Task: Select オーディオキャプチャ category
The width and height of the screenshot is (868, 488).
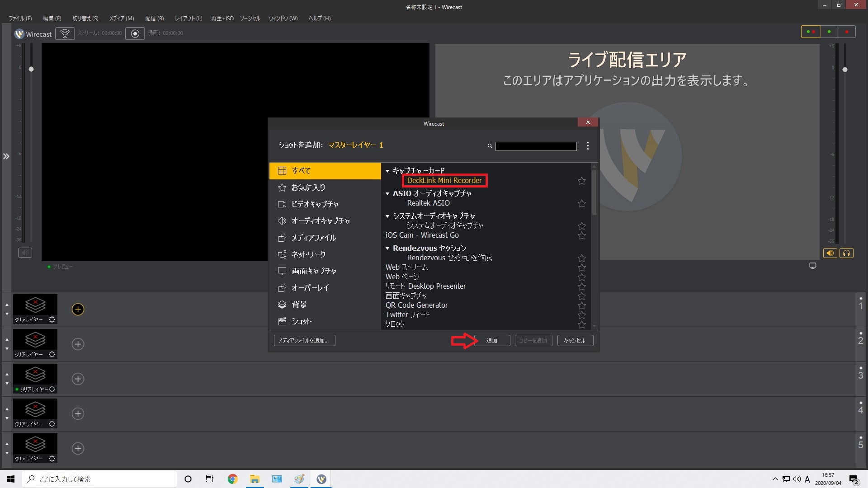Action: click(x=325, y=221)
